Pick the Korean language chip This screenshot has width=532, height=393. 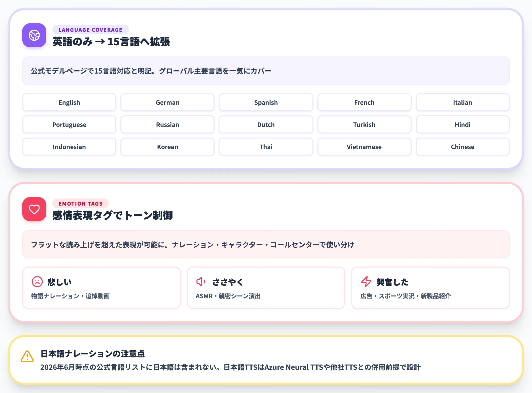pyautogui.click(x=168, y=147)
